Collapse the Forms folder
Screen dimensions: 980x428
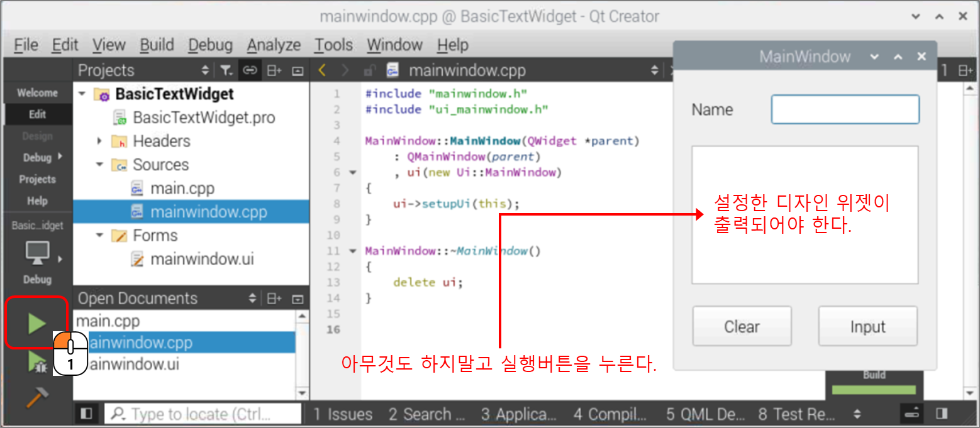coord(99,235)
